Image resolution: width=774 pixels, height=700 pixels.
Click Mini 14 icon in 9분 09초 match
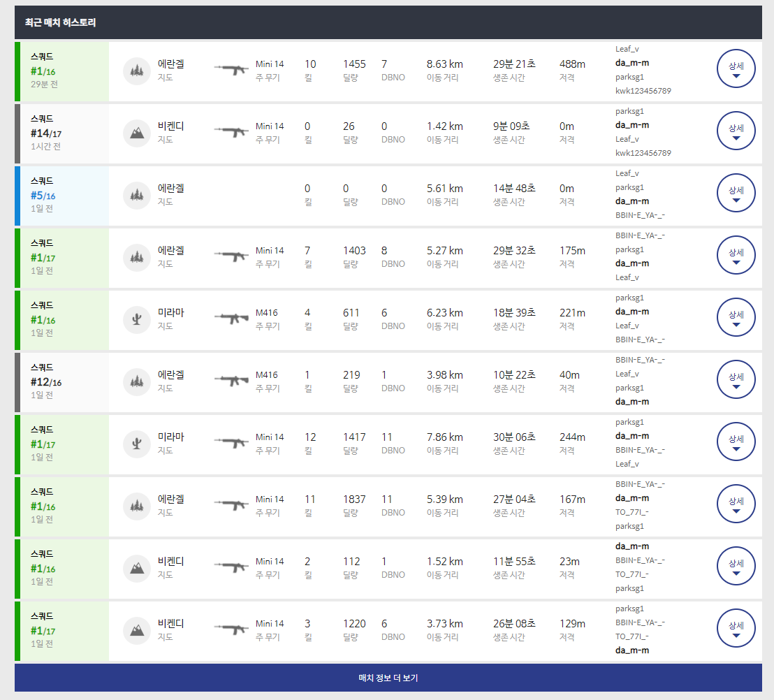(x=231, y=132)
